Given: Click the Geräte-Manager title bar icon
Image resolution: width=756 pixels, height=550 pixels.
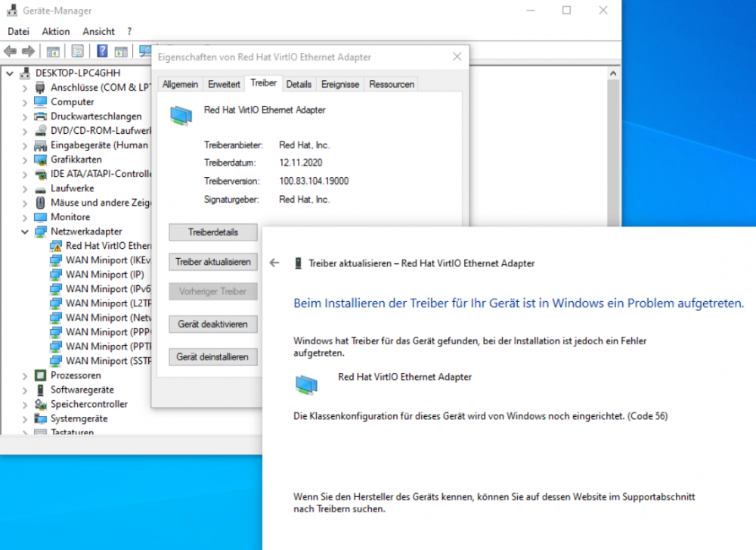Looking at the screenshot, I should 12,10.
